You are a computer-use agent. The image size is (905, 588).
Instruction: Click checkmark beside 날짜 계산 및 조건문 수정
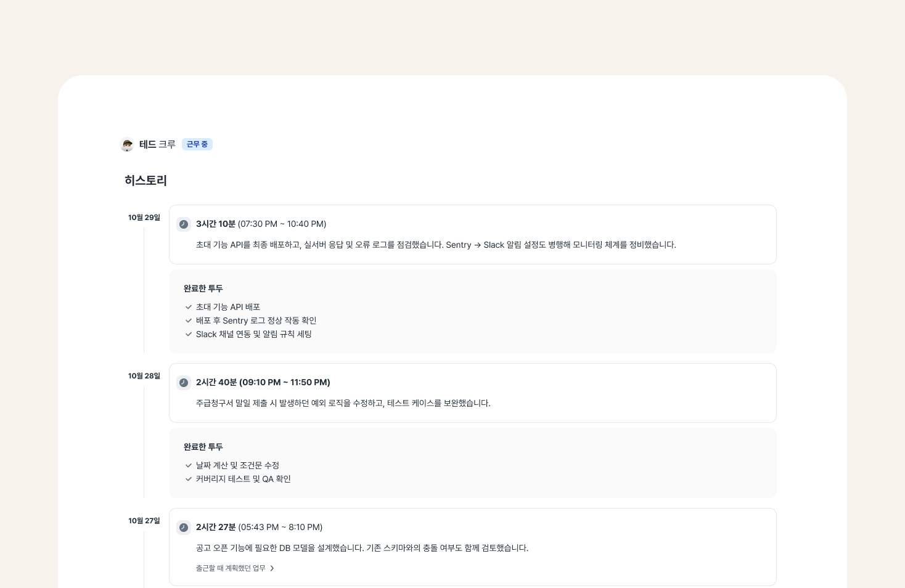coord(189,465)
